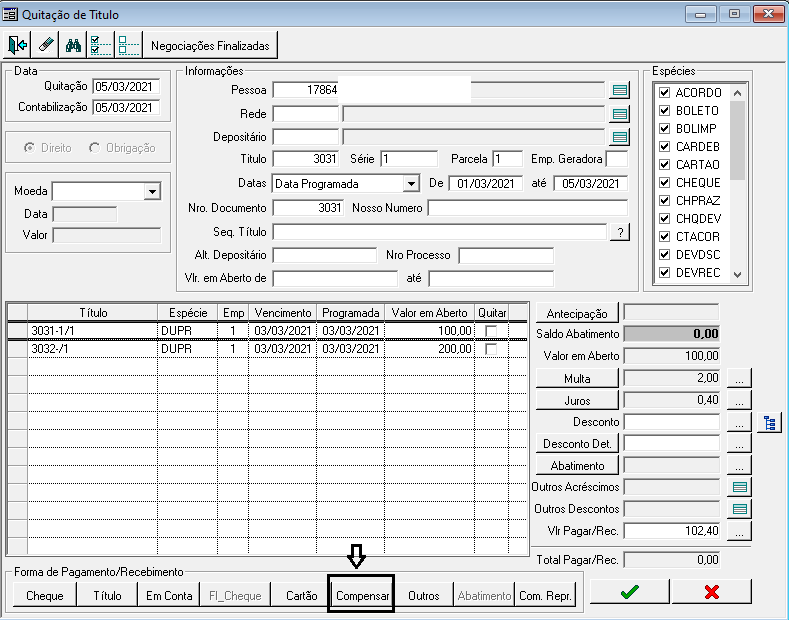This screenshot has width=789, height=620.
Task: Choose Cheque payment form
Action: click(x=44, y=595)
